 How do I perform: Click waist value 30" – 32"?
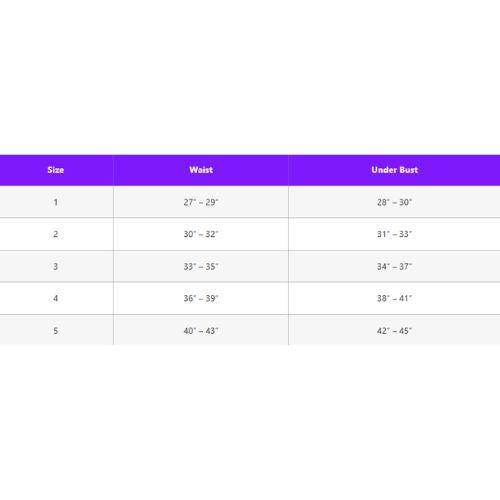201,234
